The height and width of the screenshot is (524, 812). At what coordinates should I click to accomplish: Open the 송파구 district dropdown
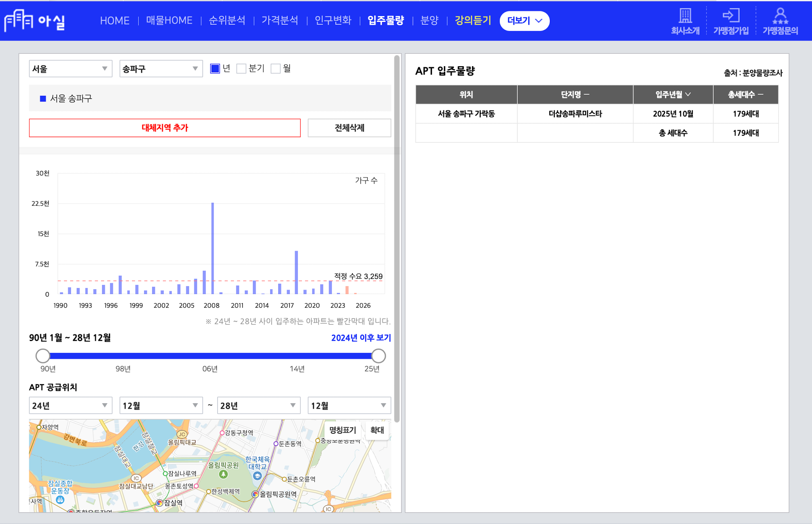(x=161, y=69)
